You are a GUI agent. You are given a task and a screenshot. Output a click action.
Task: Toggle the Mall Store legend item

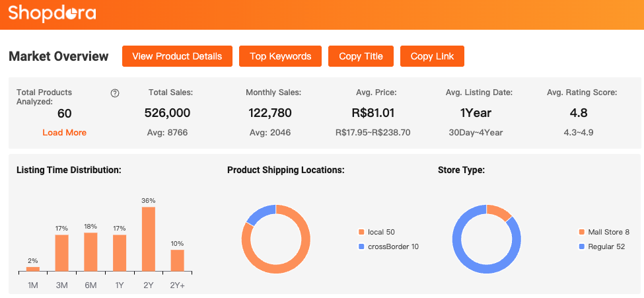608,233
